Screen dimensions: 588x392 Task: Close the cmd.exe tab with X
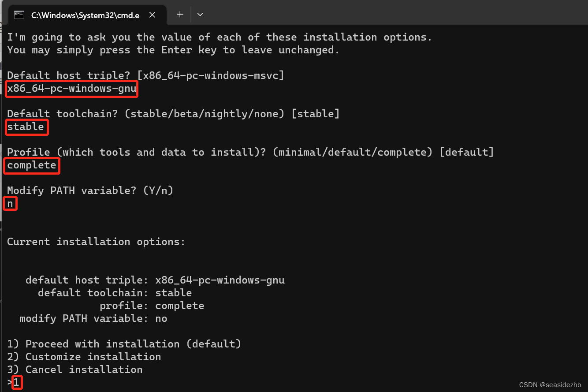click(152, 14)
